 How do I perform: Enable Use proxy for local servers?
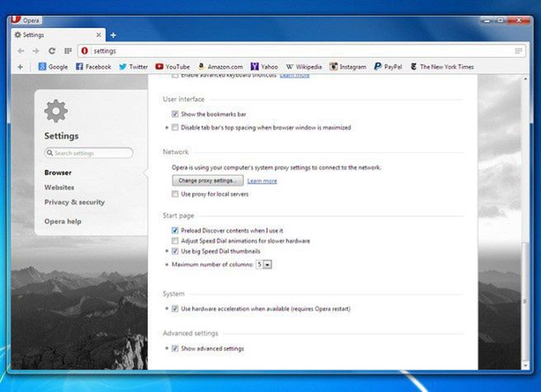tap(175, 194)
